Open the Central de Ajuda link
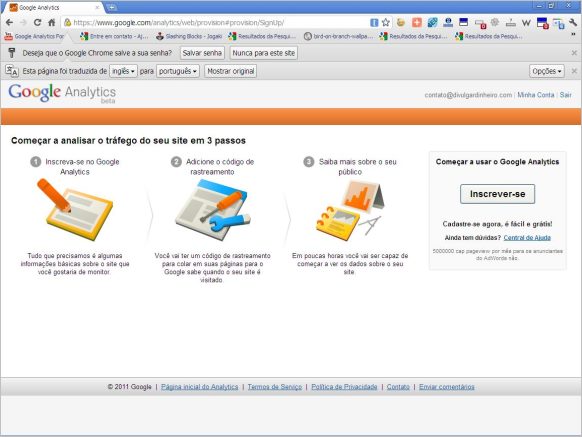582x437 pixels. coord(527,238)
